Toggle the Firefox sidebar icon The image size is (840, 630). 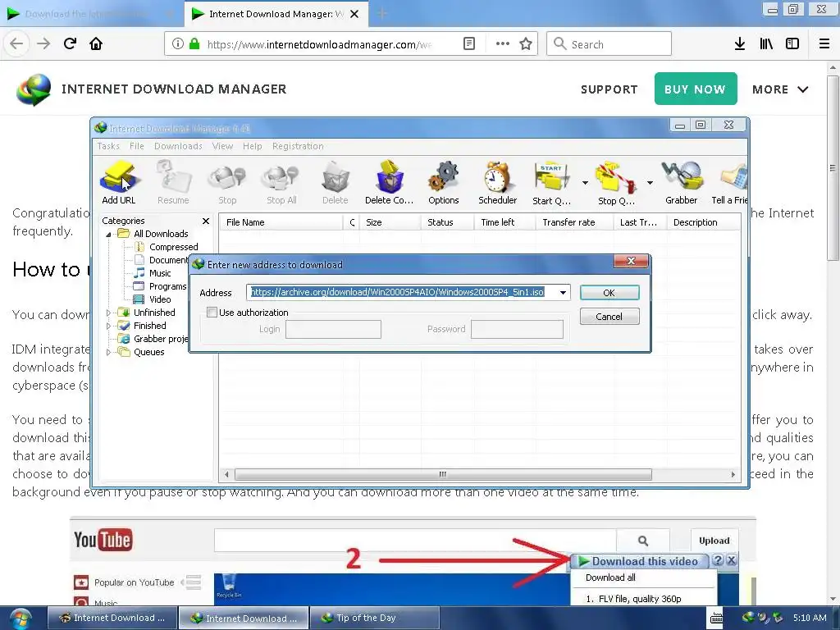coord(792,43)
